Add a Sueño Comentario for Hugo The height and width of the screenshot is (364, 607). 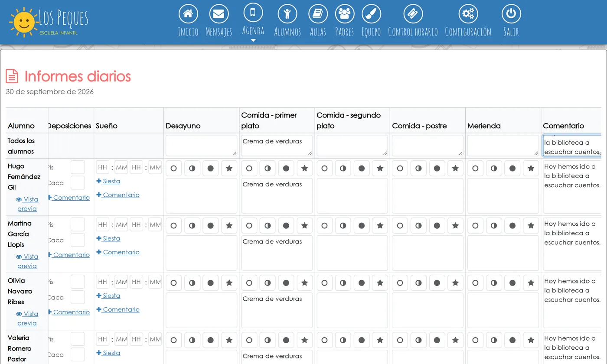tap(118, 195)
